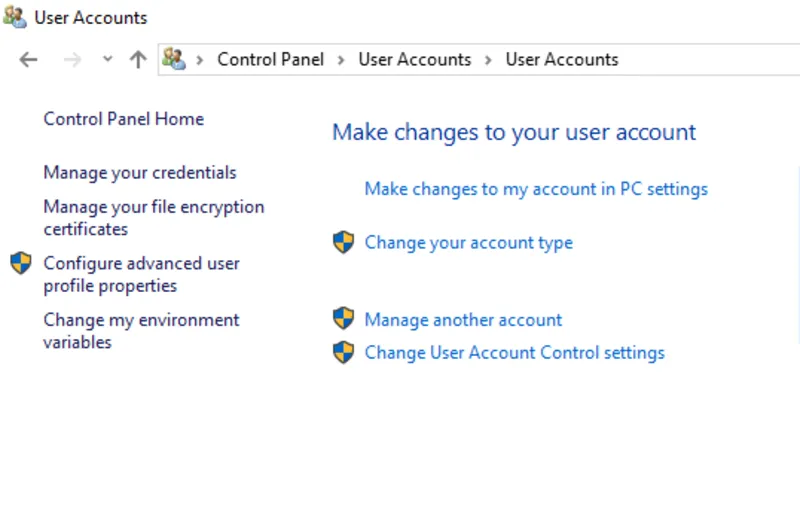The height and width of the screenshot is (509, 800).
Task: Select the last User Accounts breadcrumb segment
Action: (x=562, y=60)
